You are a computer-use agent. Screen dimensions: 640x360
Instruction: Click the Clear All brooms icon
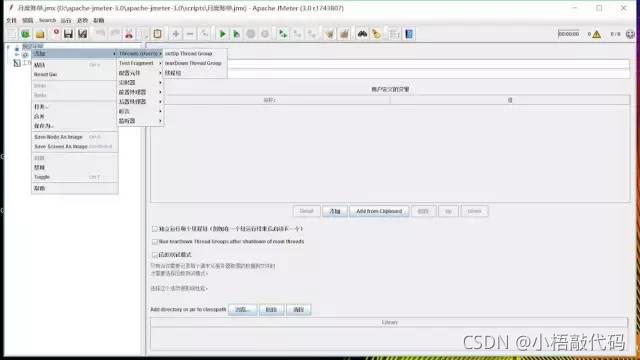344,34
